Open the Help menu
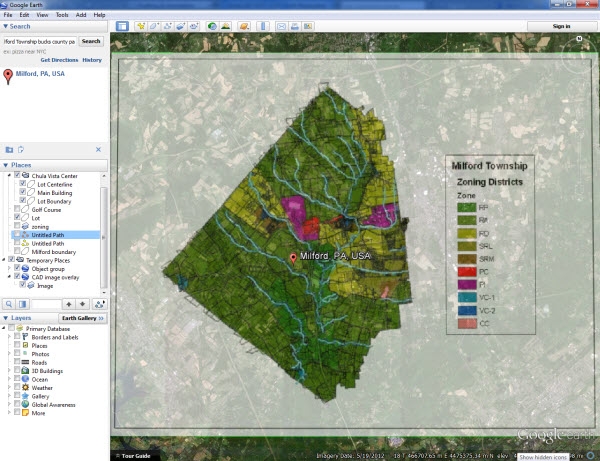 (99, 15)
